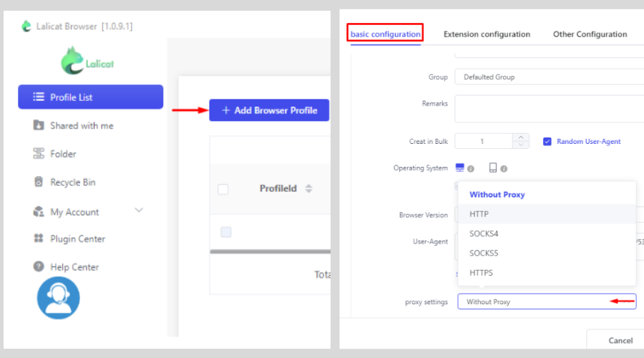
Task: Open the proxy settings dropdown
Action: point(546,301)
